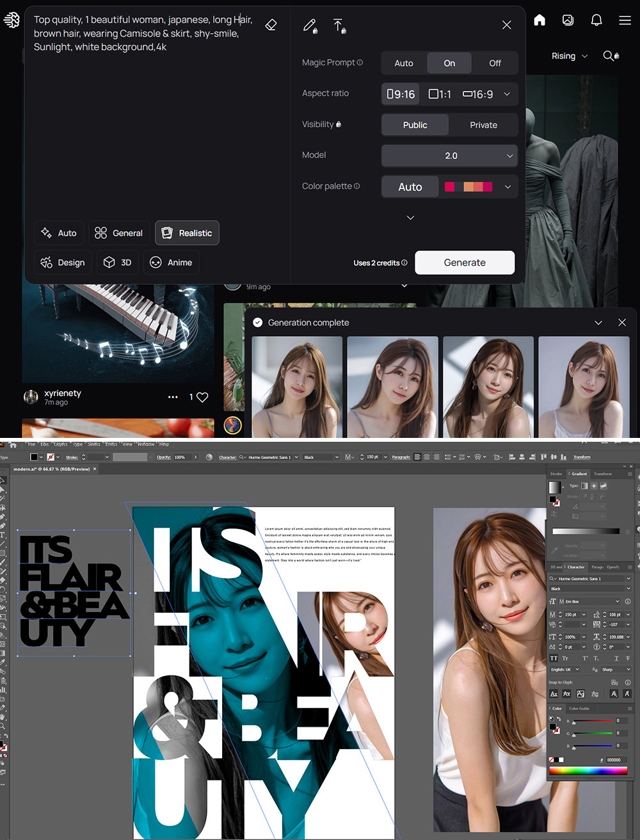Switch to the Paragraph panel tab
The height and width of the screenshot is (840, 640).
pyautogui.click(x=597, y=567)
